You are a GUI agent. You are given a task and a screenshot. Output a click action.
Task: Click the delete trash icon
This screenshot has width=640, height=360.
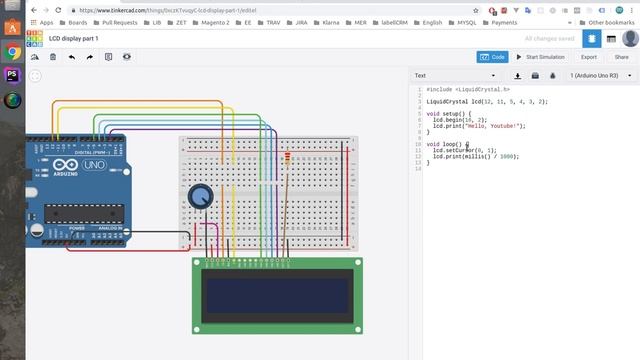53,57
